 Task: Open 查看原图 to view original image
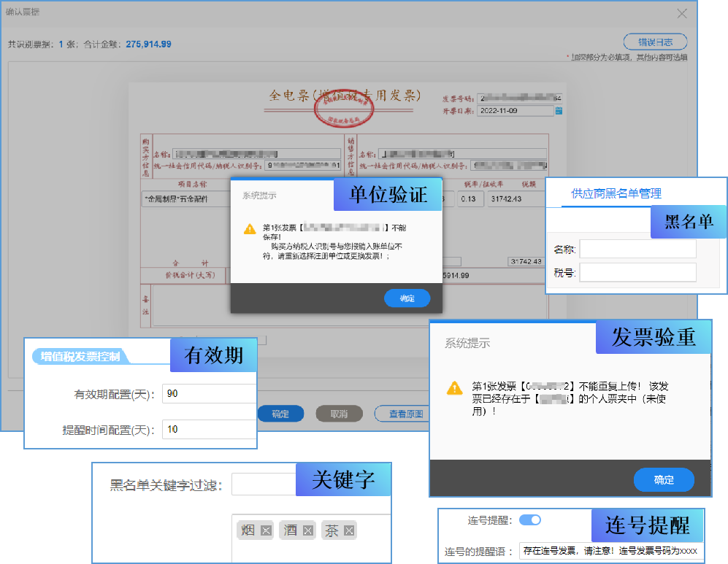[x=403, y=414]
